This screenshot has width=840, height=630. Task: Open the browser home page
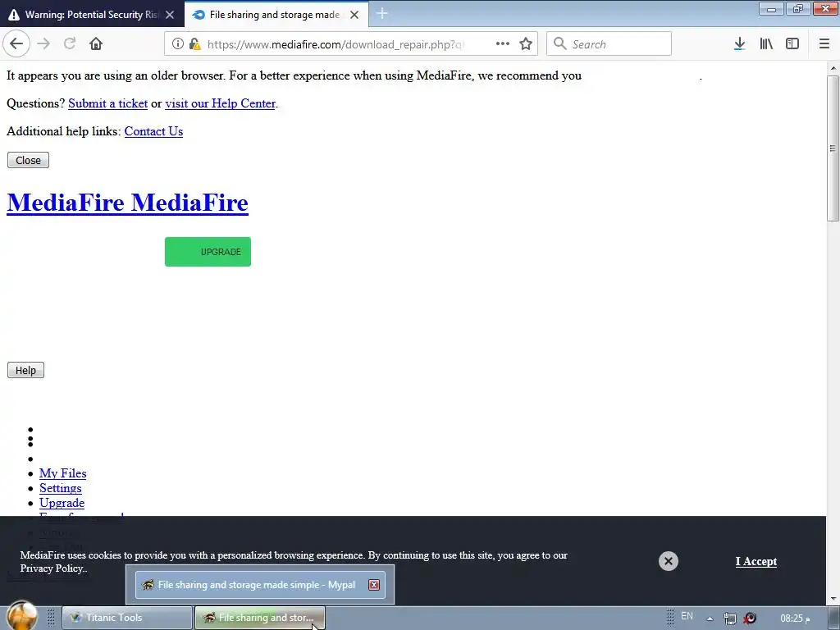coord(96,44)
